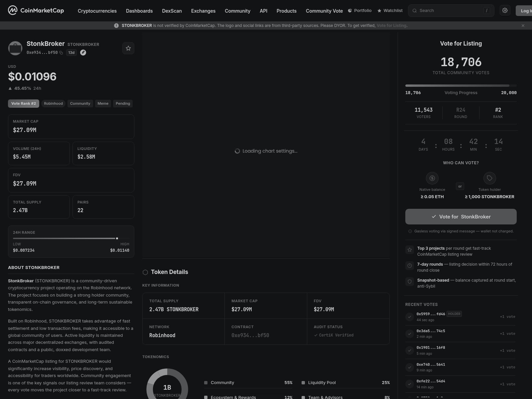532x399 pixels.
Task: Click the star icon beside Top 3 projects
Action: coord(410,250)
